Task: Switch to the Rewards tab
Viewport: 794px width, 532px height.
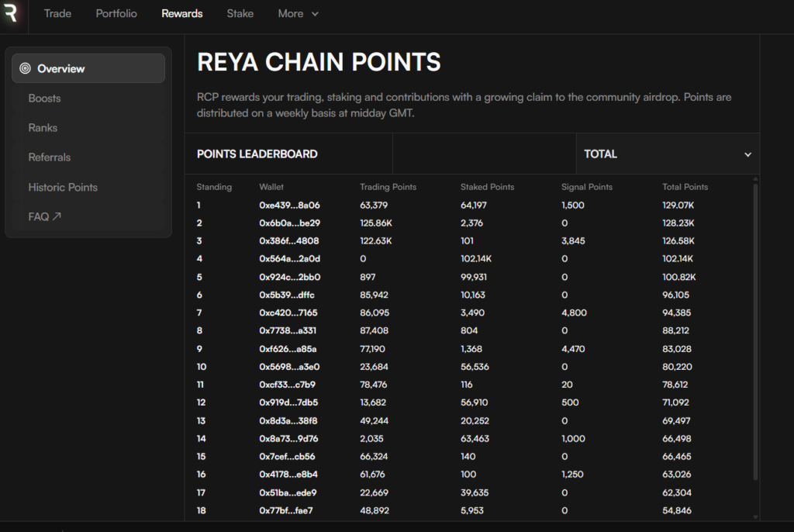Action: coord(182,14)
